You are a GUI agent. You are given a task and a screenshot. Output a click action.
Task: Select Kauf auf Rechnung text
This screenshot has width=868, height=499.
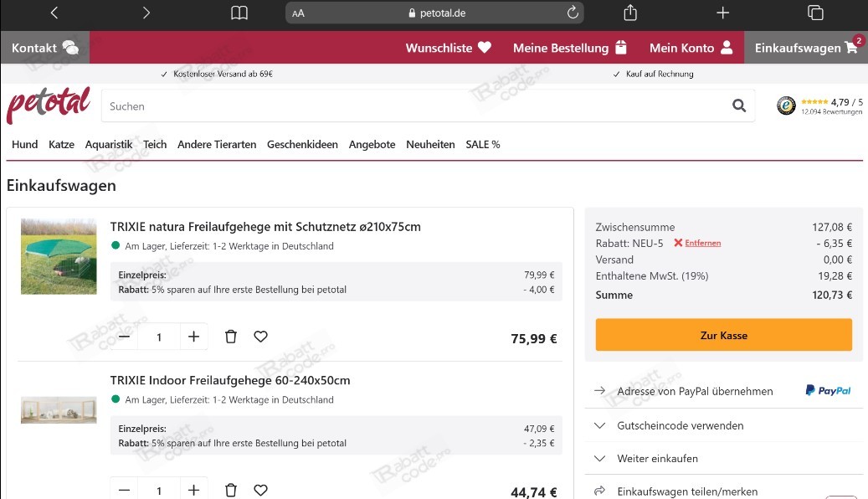click(x=660, y=74)
